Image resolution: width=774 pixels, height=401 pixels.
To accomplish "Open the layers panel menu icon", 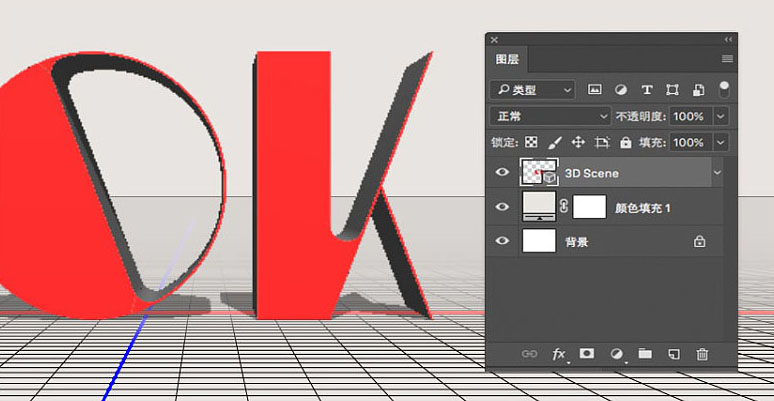I will 727,59.
